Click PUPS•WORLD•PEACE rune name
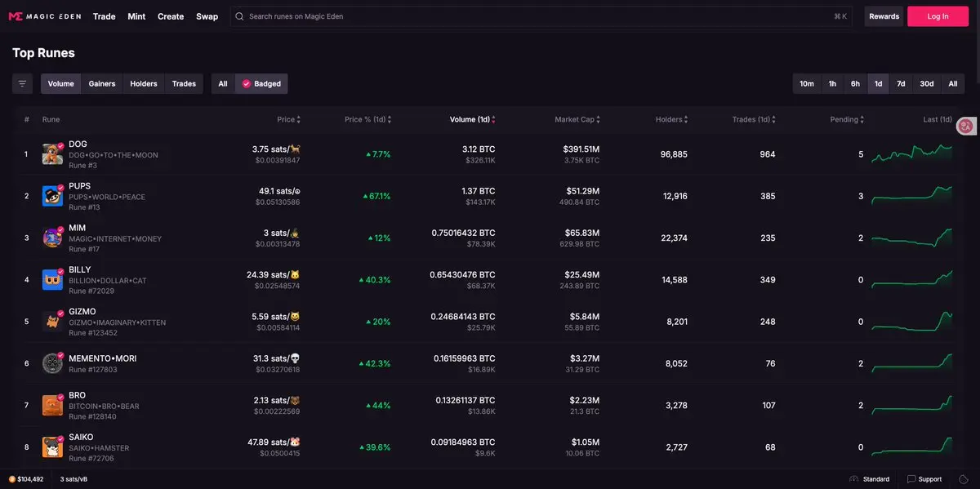 pyautogui.click(x=107, y=197)
